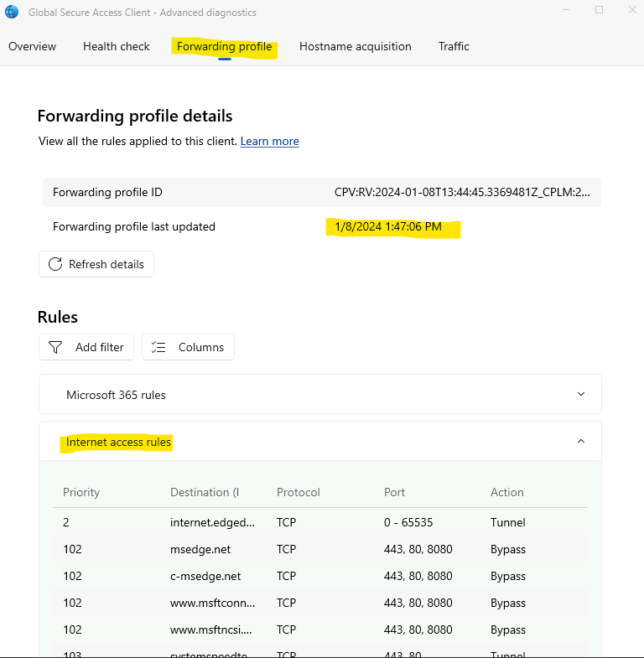Click the Forwarding profile details heading
Screen dimensions: 644x658
point(135,116)
